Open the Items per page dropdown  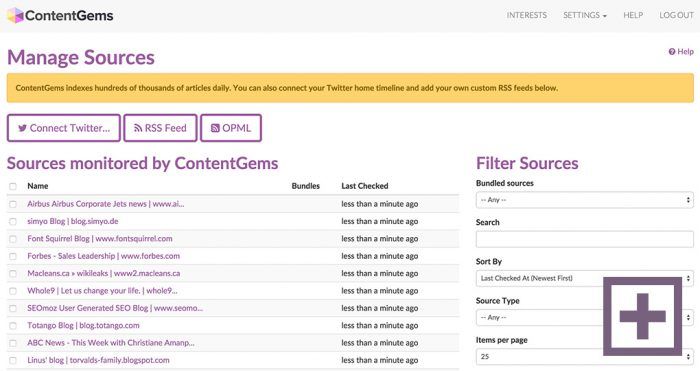point(585,357)
